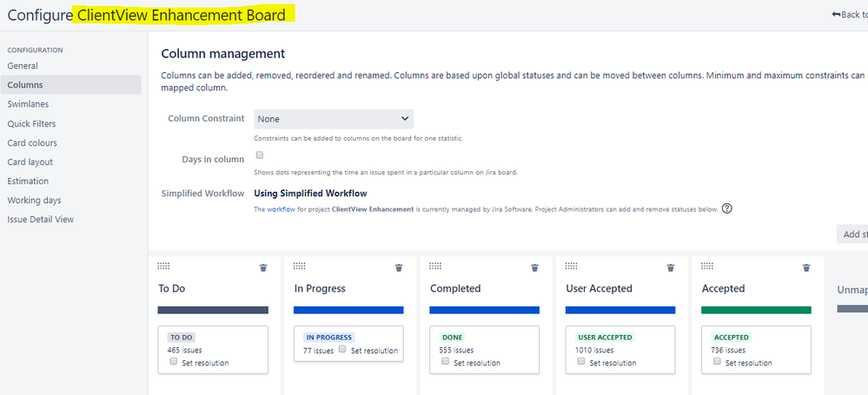Delete the In Progress column via trash icon
Image resolution: width=868 pixels, height=395 pixels.
(x=399, y=267)
